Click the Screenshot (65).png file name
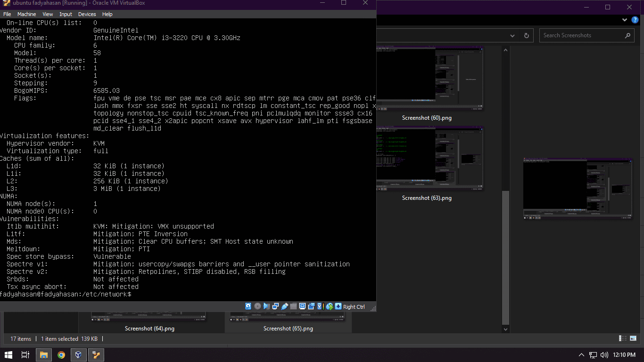The width and height of the screenshot is (644, 362). pyautogui.click(x=288, y=329)
